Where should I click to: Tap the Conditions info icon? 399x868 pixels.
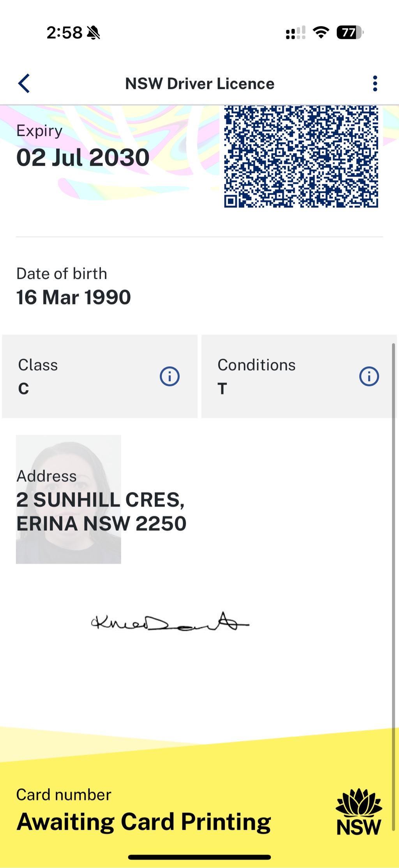coord(369,377)
